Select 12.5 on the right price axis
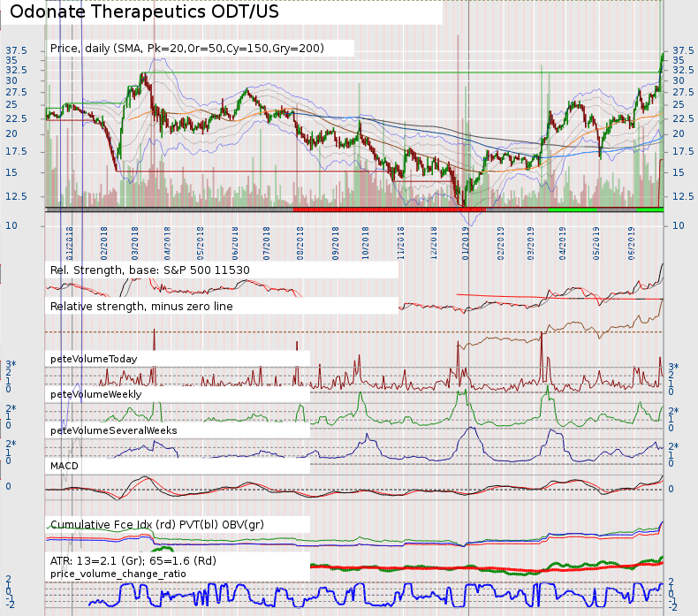The image size is (698, 616). (683, 196)
